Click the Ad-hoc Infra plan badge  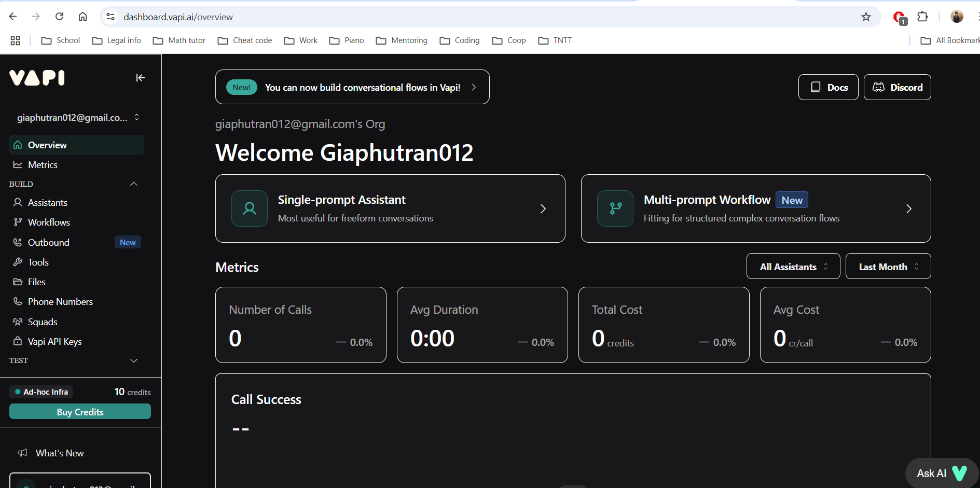(x=42, y=392)
